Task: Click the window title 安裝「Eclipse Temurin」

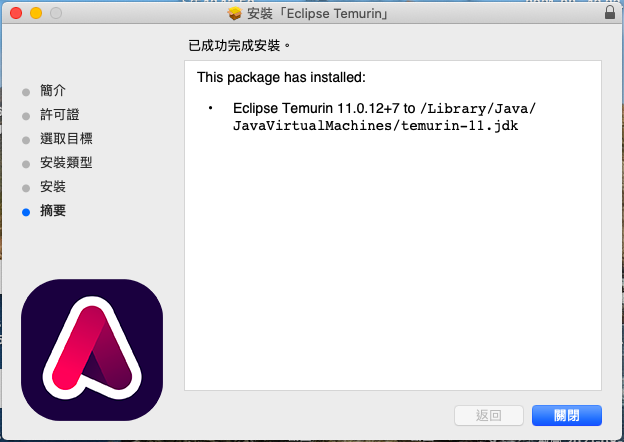Action: tap(317, 14)
